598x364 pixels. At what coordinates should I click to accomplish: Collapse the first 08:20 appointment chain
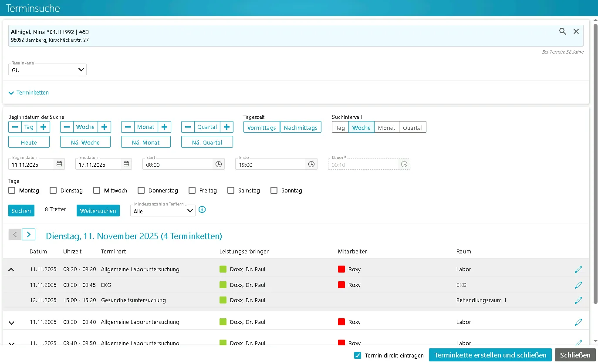pyautogui.click(x=12, y=270)
